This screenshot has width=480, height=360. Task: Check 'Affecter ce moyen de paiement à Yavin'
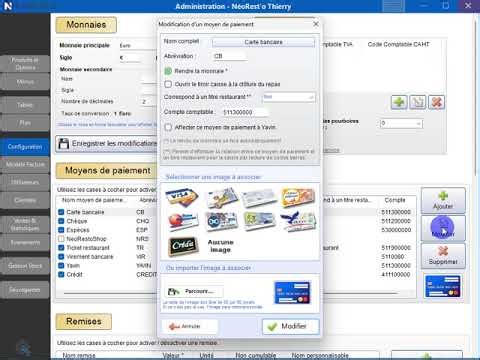pyautogui.click(x=168, y=127)
